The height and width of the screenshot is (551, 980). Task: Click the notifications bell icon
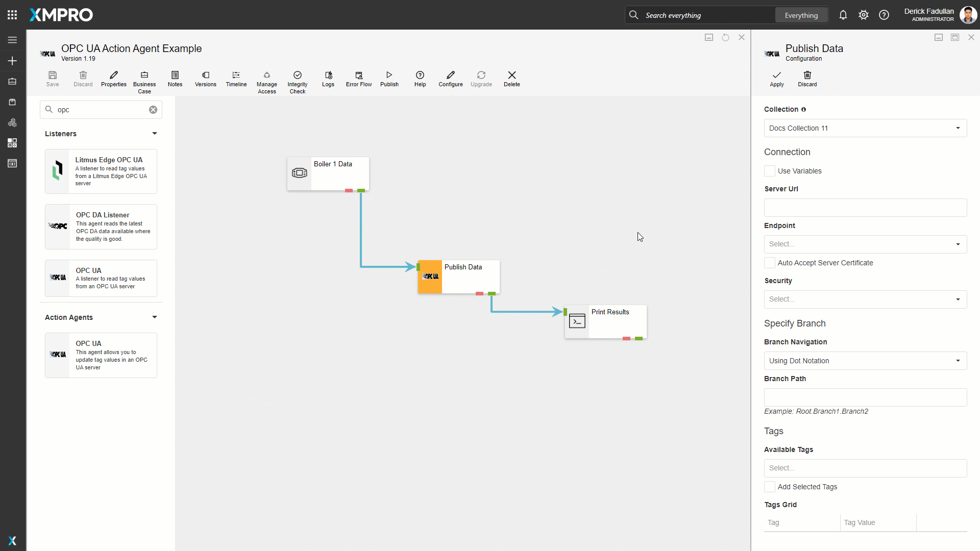(843, 15)
